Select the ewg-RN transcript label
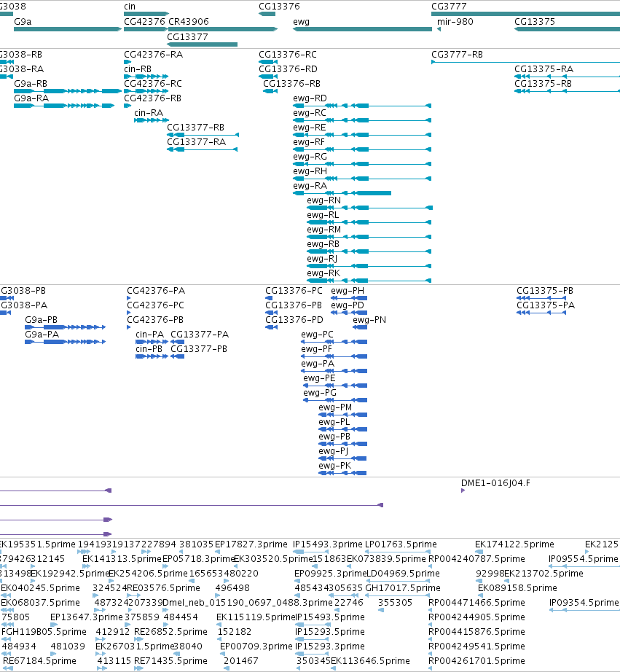Viewport: 620px width, 672px height. click(324, 200)
